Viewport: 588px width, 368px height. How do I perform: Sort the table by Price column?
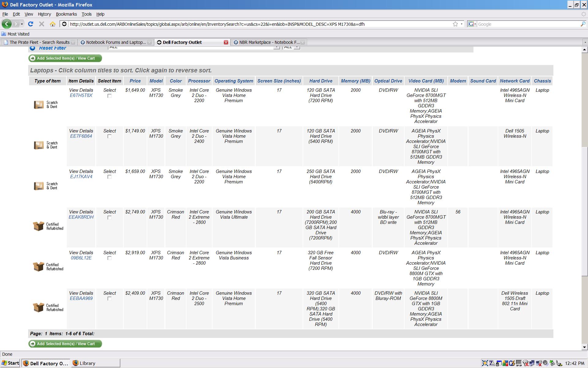coord(135,81)
